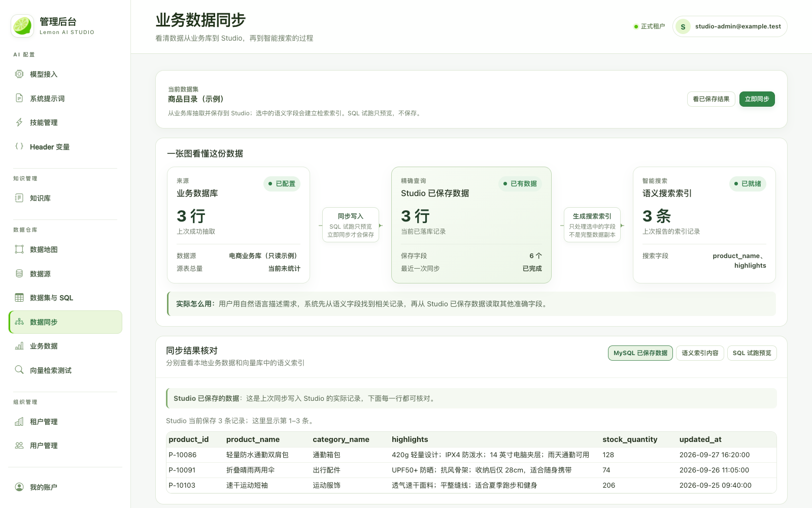Screen dimensions: 812x508
Task: Open 模型接入 in the sidebar
Action: (65, 74)
